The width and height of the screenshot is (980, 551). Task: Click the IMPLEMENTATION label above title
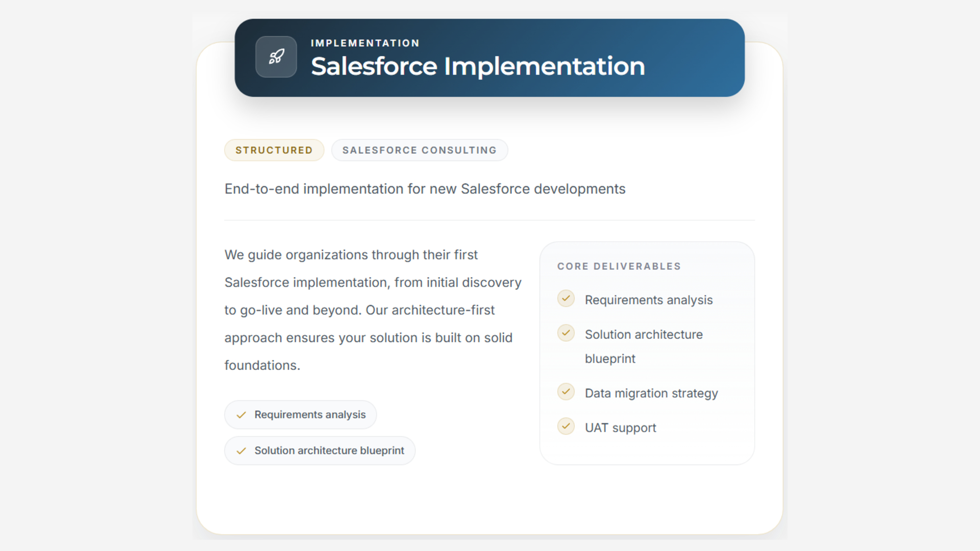pyautogui.click(x=365, y=43)
